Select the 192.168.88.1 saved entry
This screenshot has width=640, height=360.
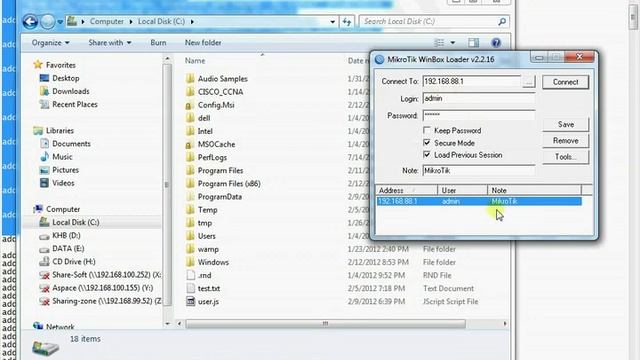[x=479, y=201]
